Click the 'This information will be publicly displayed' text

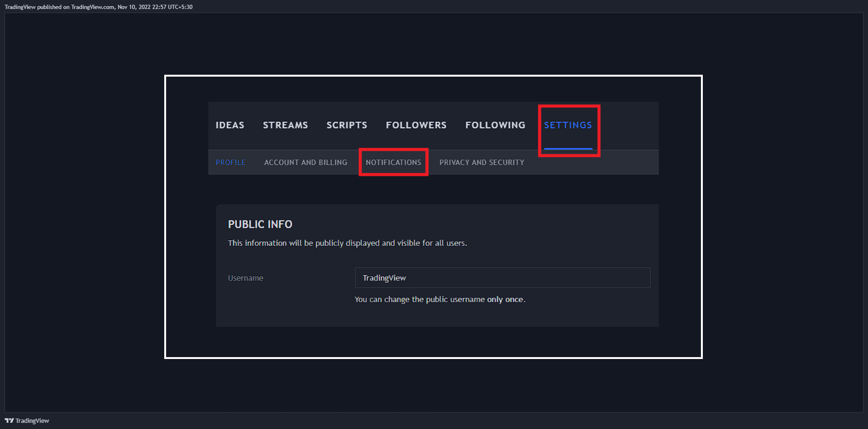(347, 243)
